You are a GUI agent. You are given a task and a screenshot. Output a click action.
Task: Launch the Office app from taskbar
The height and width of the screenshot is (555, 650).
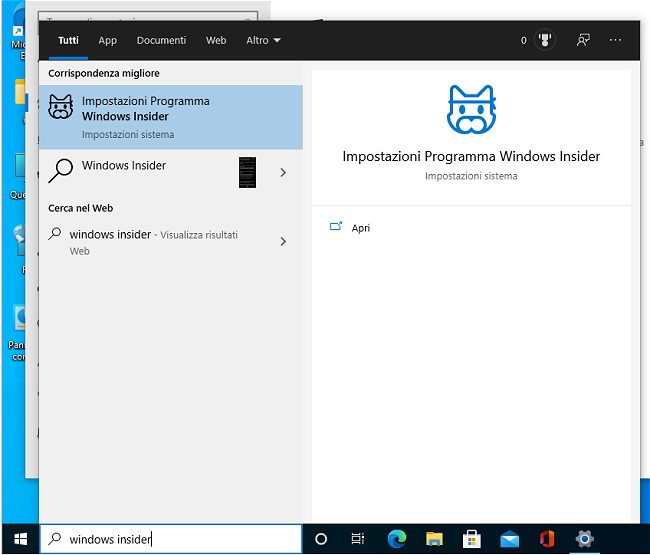pos(547,539)
